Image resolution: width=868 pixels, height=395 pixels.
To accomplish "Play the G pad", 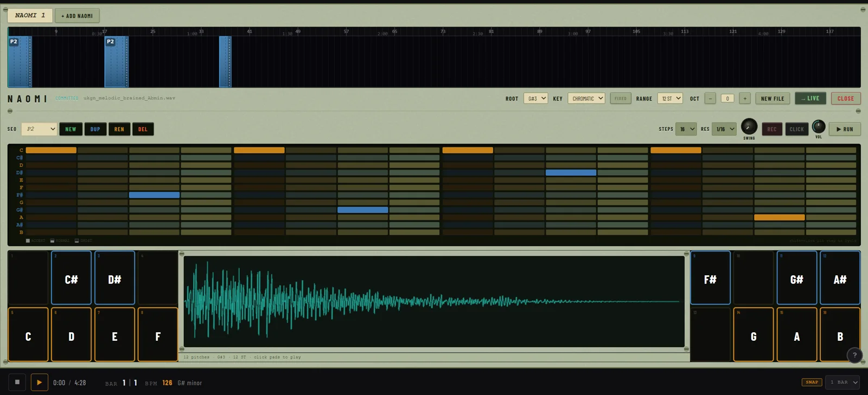I will [754, 334].
